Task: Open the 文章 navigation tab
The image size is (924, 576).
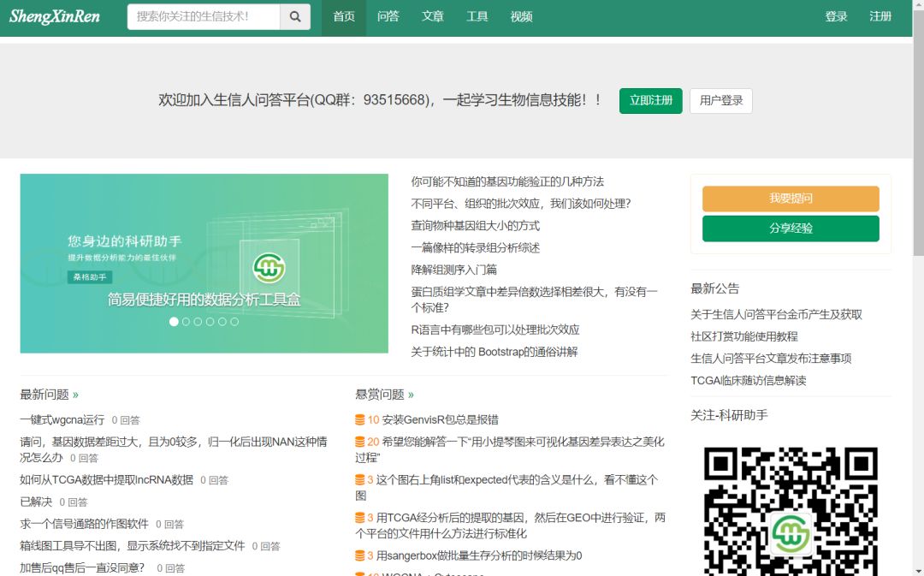Action: [x=433, y=17]
